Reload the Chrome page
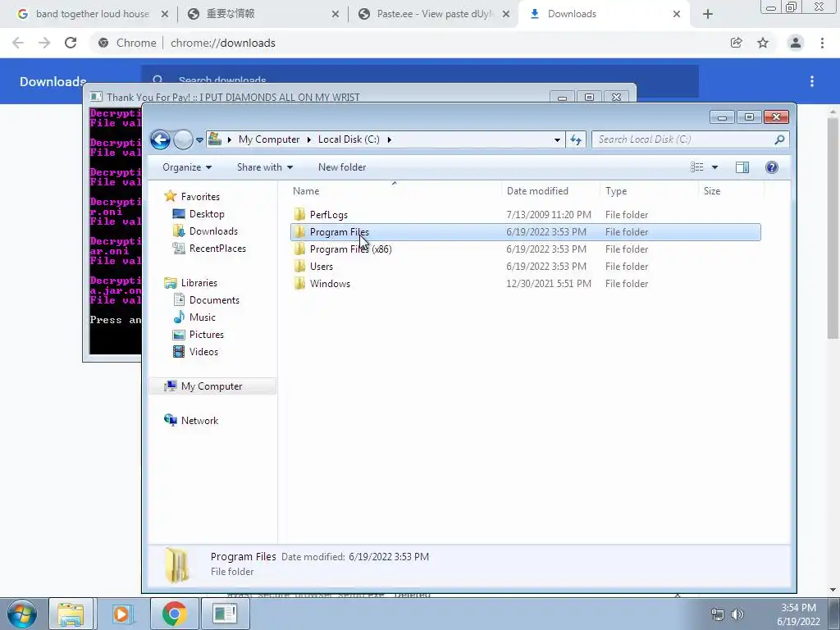840x630 pixels. [x=71, y=43]
